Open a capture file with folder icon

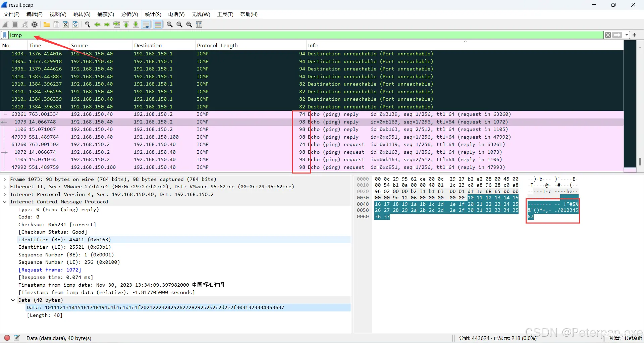pyautogui.click(x=47, y=24)
